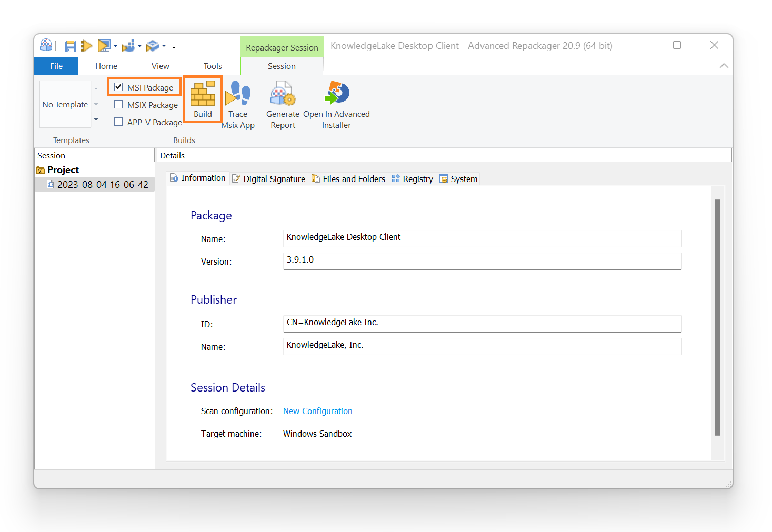Enable the APP-V Package checkbox

118,122
